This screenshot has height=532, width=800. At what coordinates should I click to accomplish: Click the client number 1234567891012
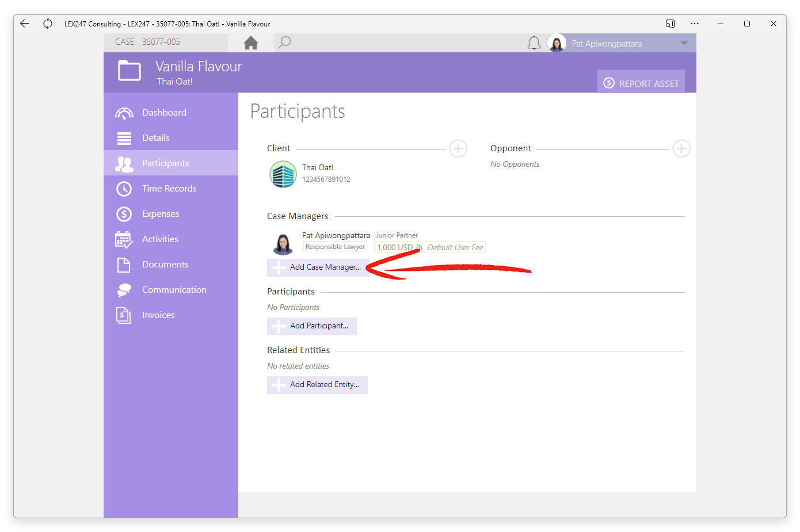click(x=326, y=179)
